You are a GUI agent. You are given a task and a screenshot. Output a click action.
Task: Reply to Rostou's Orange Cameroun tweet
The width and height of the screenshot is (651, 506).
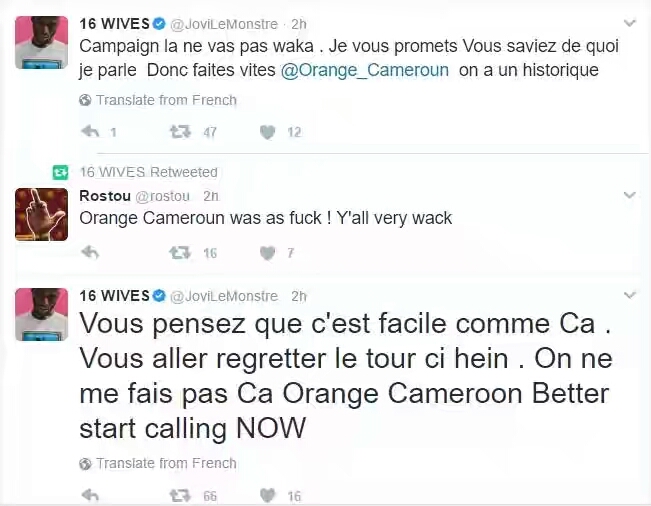point(90,253)
